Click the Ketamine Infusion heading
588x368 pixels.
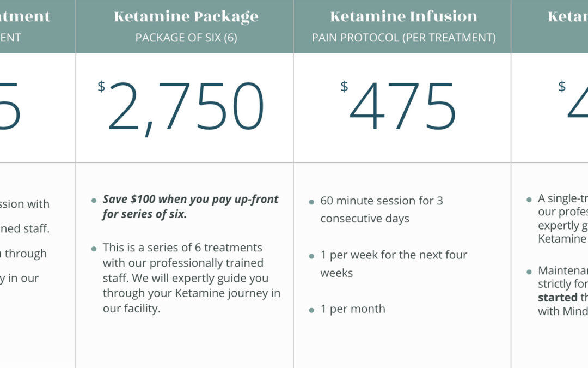[x=403, y=16]
